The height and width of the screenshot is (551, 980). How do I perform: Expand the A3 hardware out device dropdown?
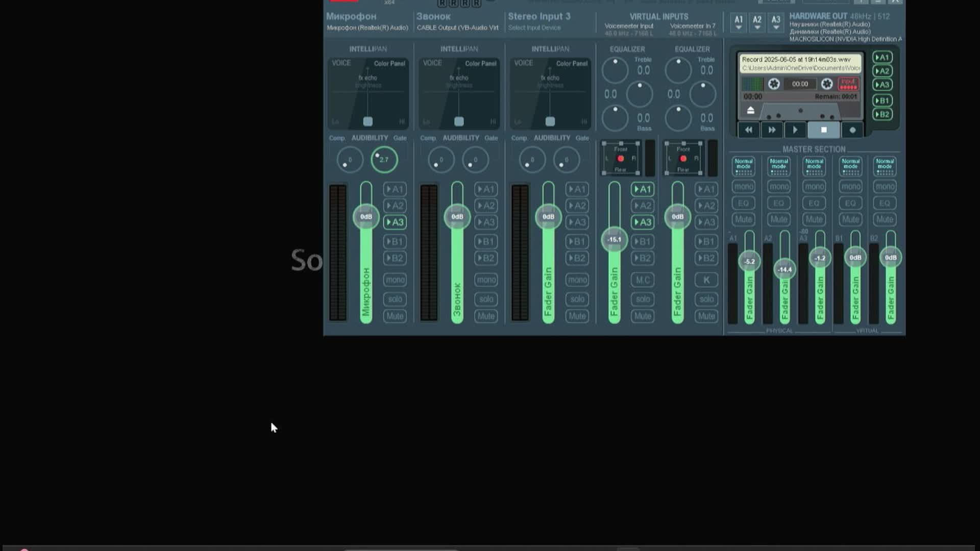click(776, 22)
